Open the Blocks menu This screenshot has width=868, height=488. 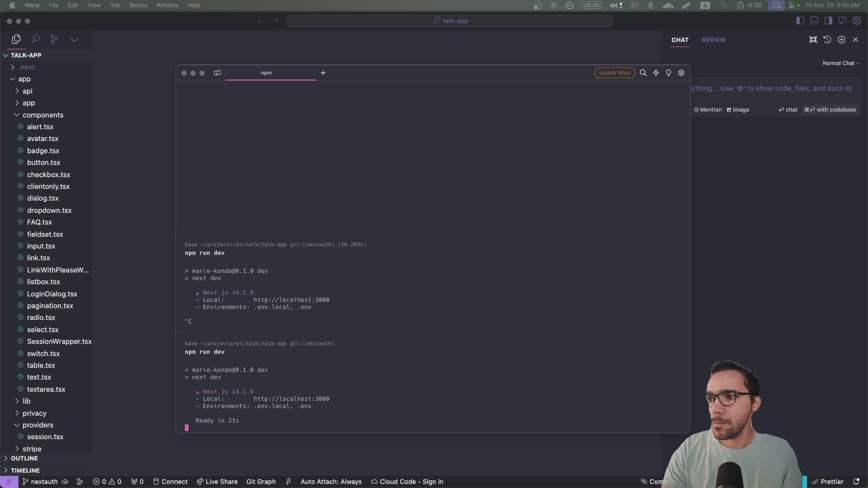click(x=138, y=5)
